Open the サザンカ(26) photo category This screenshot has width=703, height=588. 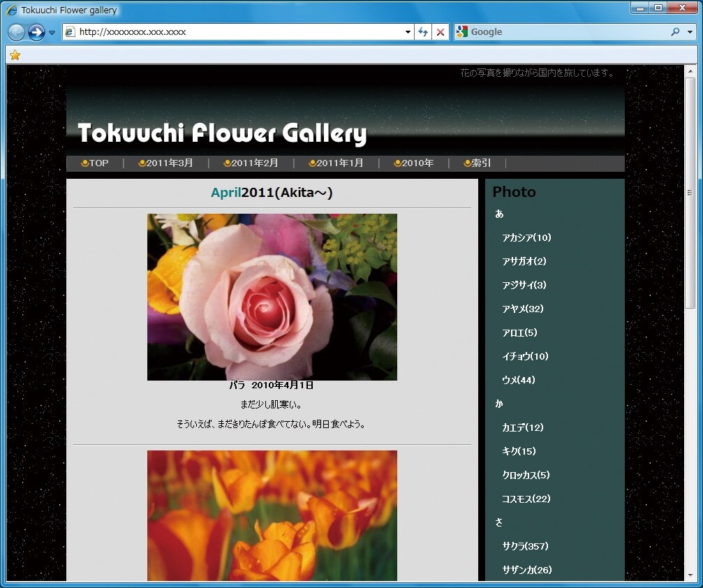pyautogui.click(x=527, y=571)
